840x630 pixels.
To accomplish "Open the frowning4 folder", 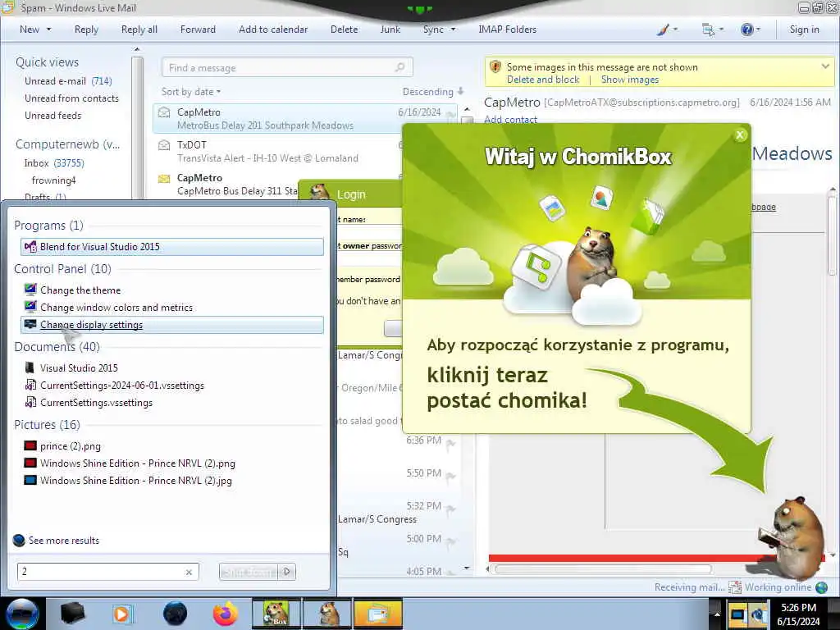I will 53,180.
